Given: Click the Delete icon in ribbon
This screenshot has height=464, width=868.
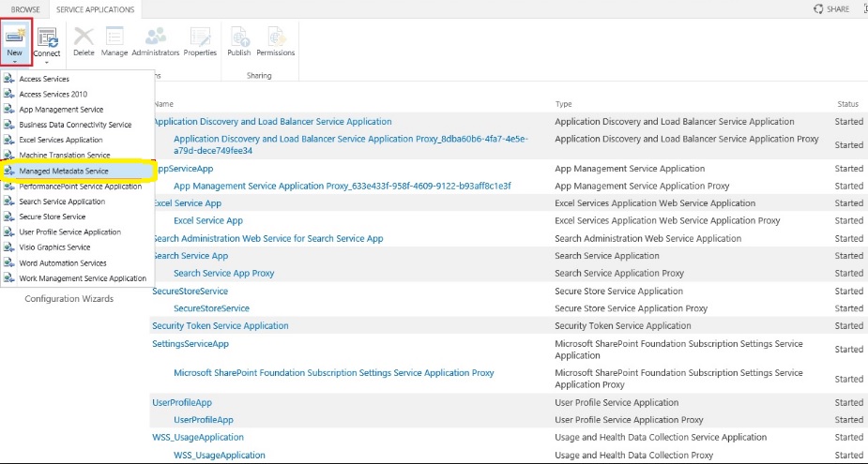Looking at the screenshot, I should pos(84,37).
